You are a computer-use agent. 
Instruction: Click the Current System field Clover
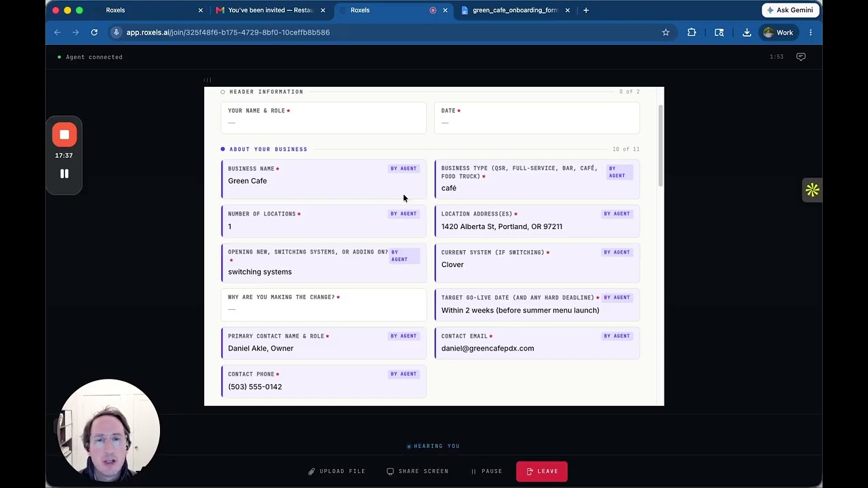pos(537,263)
